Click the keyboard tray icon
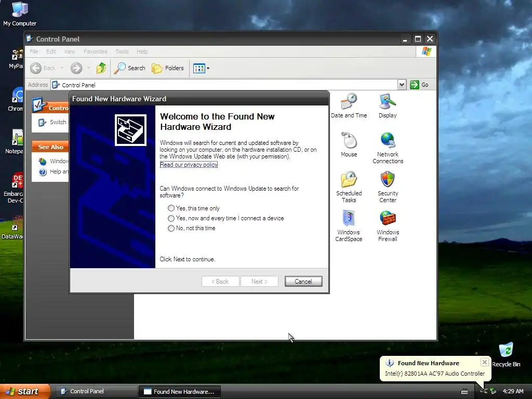Viewport: 532px width, 399px height. 464,392
